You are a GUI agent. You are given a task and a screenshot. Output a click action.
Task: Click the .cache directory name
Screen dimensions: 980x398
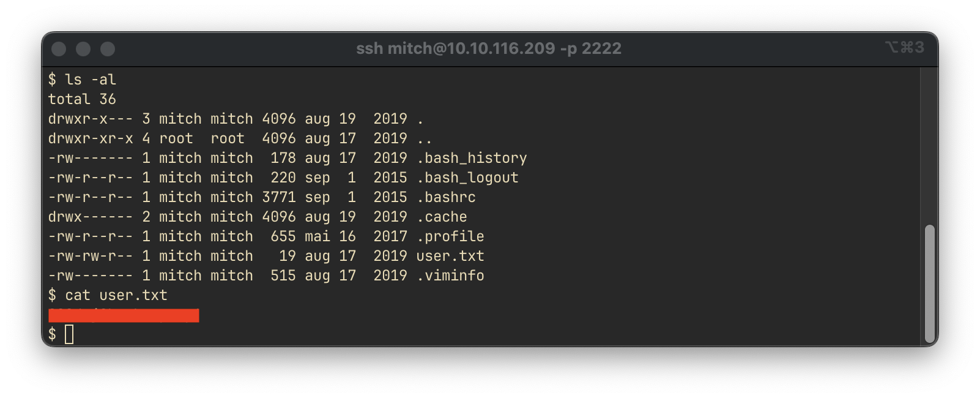[x=442, y=217]
